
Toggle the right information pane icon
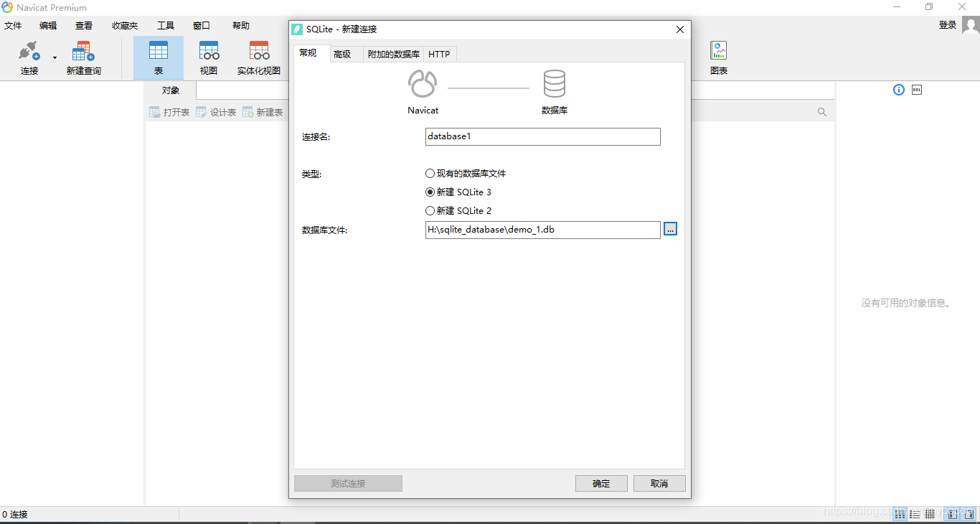tap(969, 514)
